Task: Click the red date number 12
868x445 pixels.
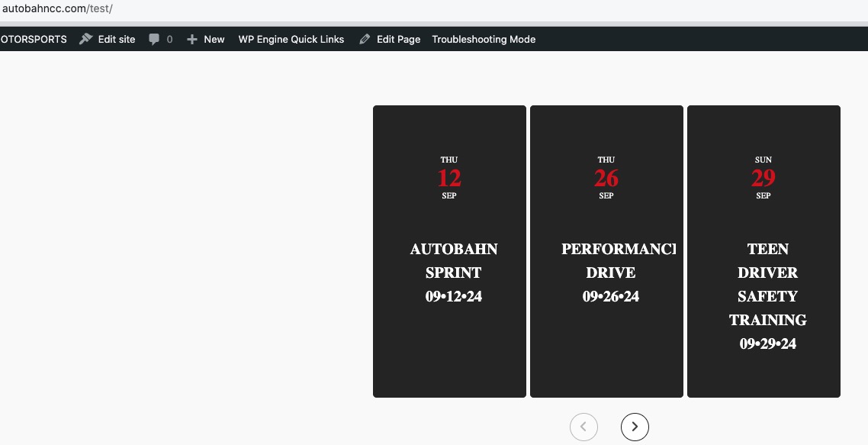Action: (x=449, y=178)
